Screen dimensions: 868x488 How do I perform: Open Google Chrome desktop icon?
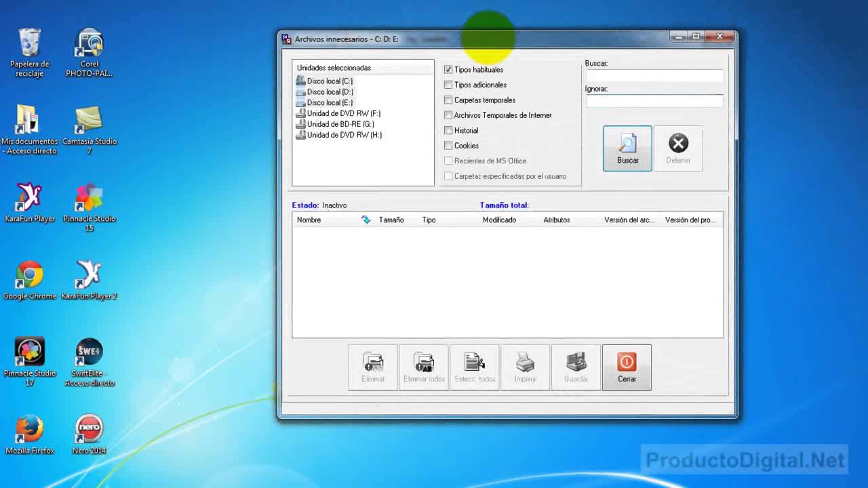[x=30, y=280]
